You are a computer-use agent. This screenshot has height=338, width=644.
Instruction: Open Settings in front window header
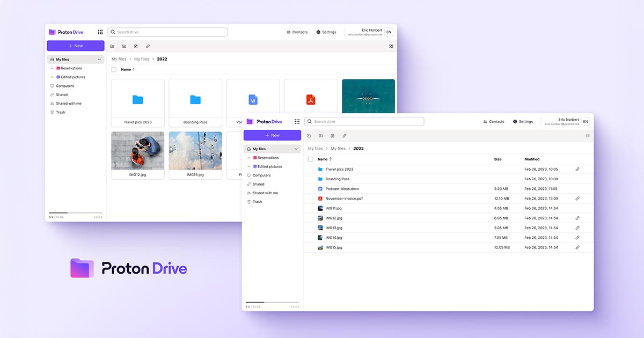(523, 122)
